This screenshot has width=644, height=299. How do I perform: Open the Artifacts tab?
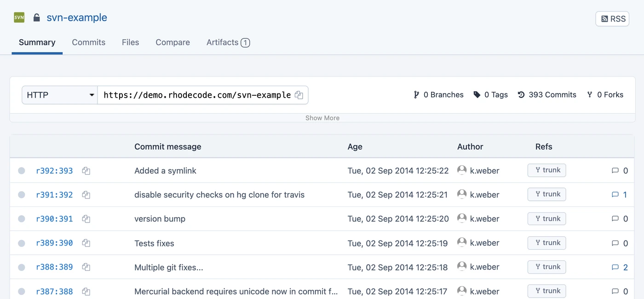point(228,42)
